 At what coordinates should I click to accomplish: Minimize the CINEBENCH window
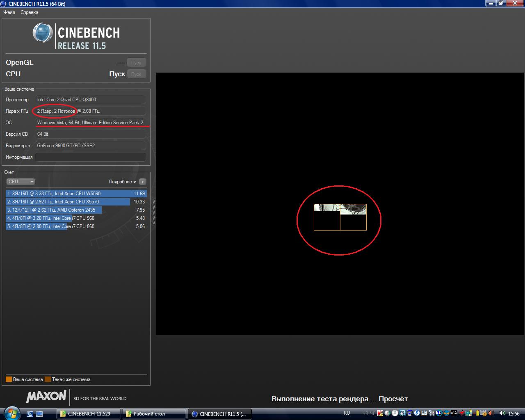click(491, 3)
